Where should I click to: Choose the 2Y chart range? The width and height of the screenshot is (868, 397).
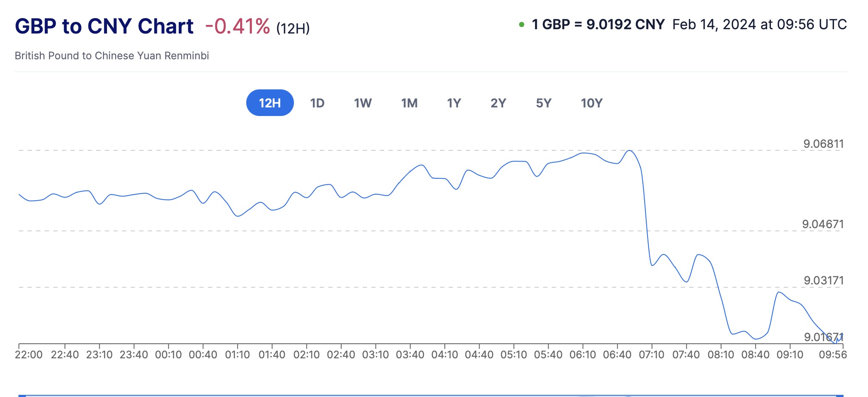pos(498,103)
